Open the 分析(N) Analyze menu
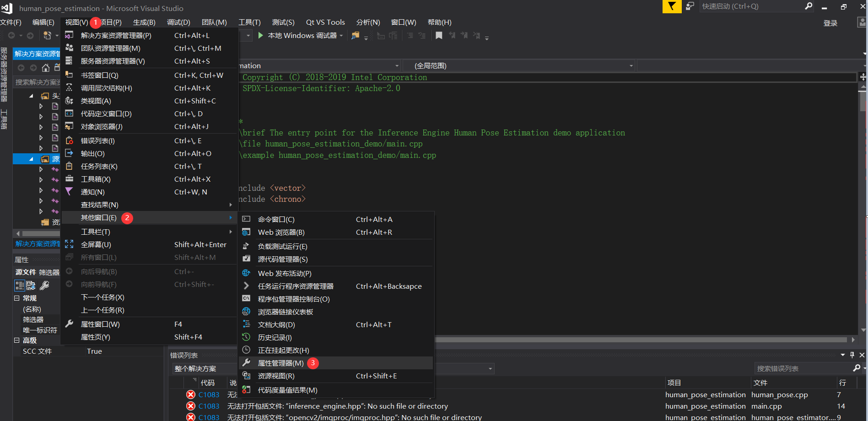The image size is (868, 421). point(368,22)
